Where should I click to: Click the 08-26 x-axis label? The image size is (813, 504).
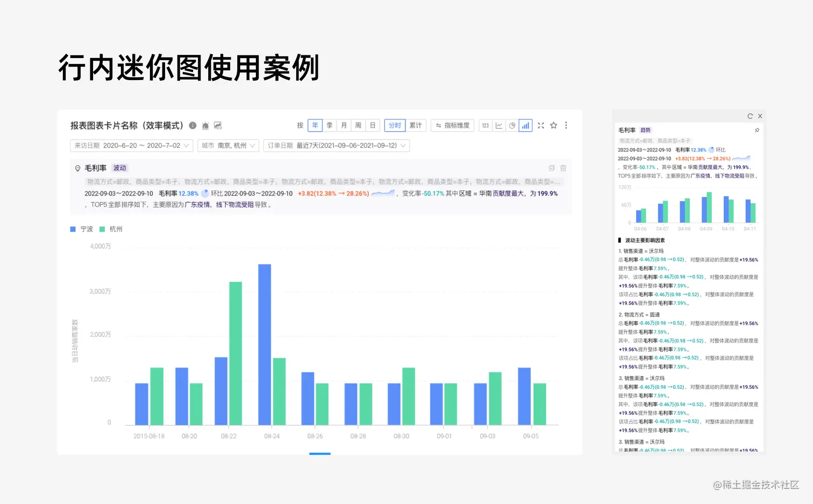click(315, 436)
